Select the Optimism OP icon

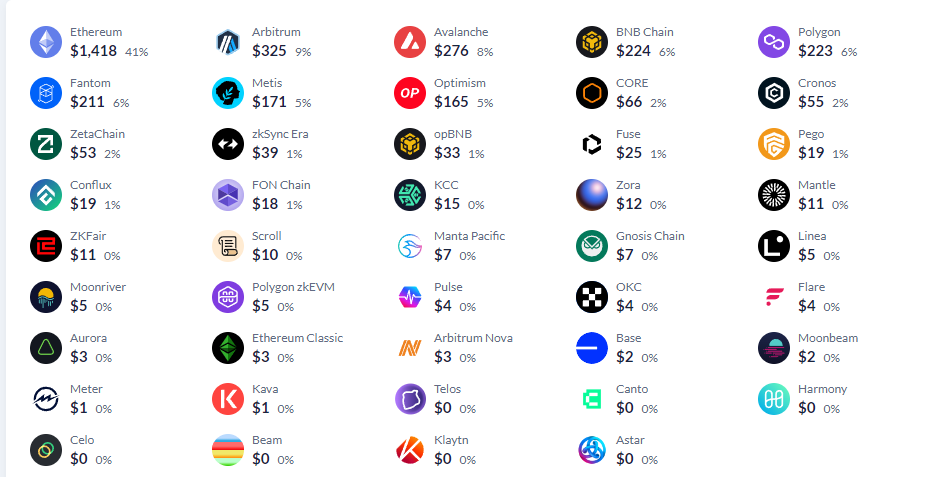click(410, 93)
